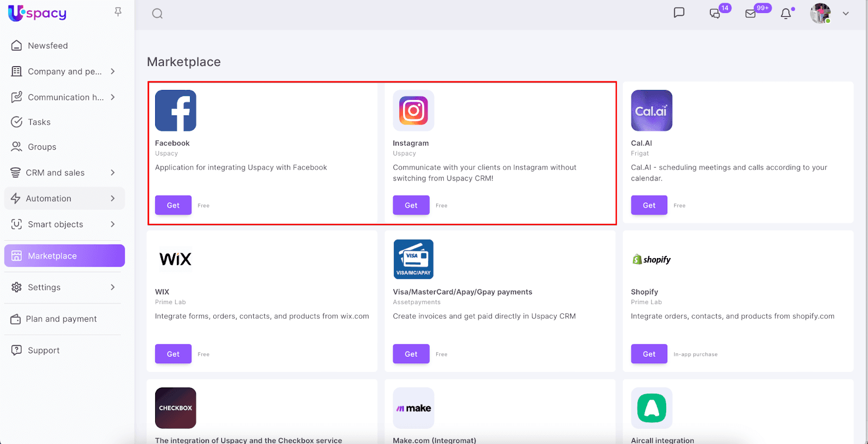Pin the sidebar with the pin icon
The width and height of the screenshot is (868, 444).
tap(118, 12)
